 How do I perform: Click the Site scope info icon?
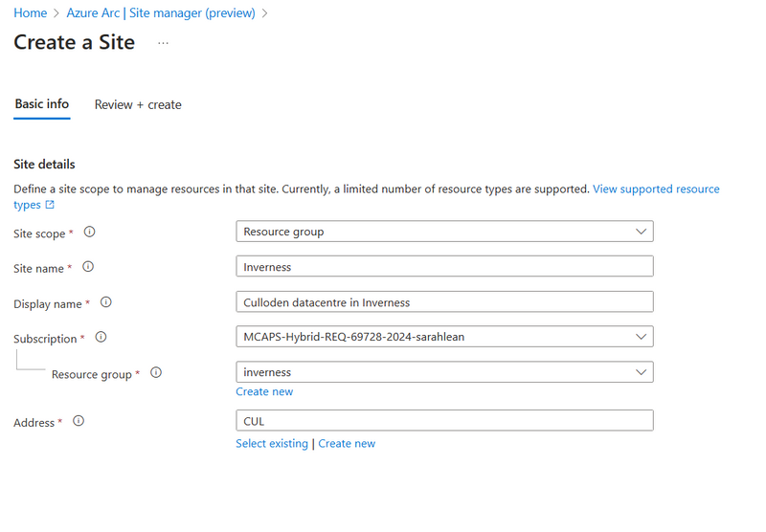(x=89, y=232)
